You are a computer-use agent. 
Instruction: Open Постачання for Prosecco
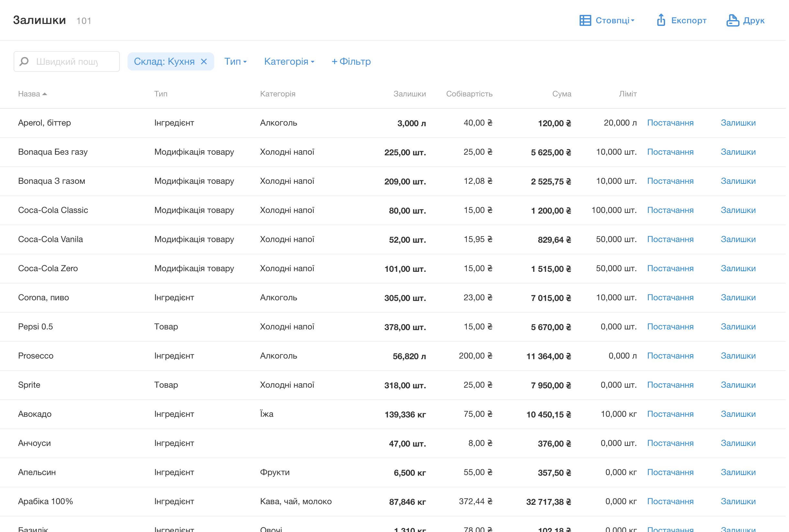(x=670, y=356)
